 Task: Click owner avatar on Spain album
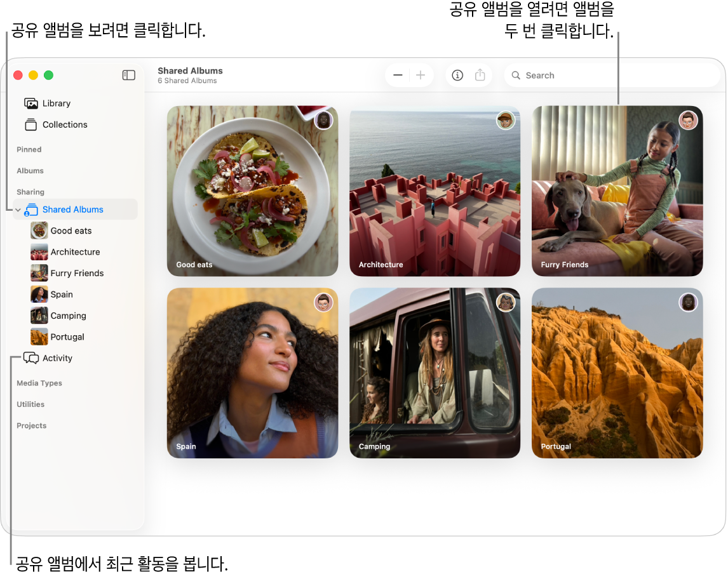point(323,302)
